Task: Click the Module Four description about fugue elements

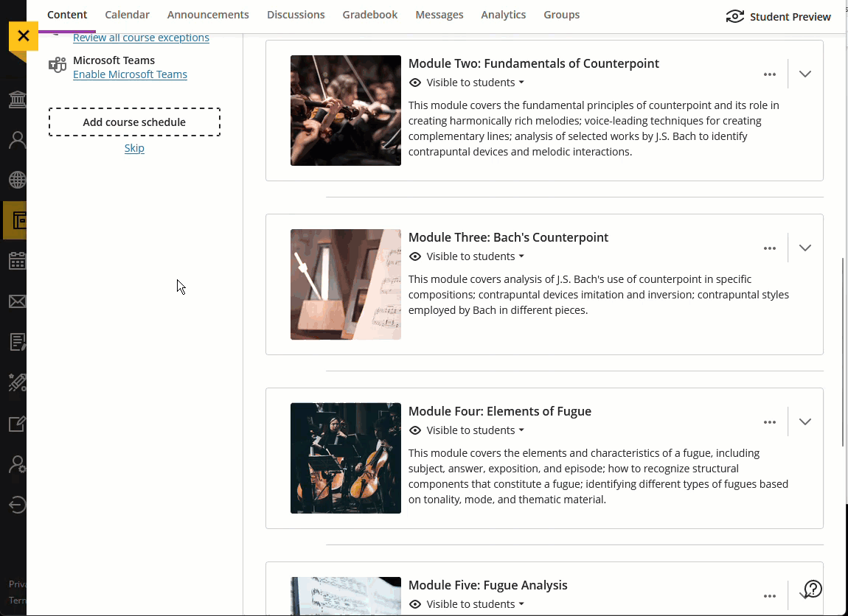Action: point(598,477)
